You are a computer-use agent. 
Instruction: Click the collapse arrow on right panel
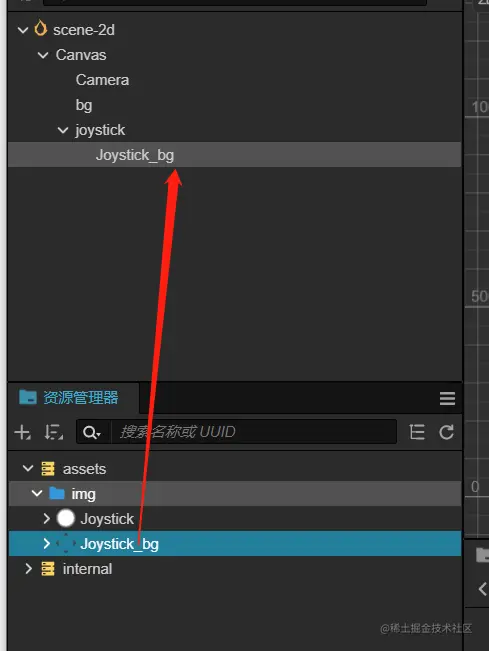pos(482,589)
